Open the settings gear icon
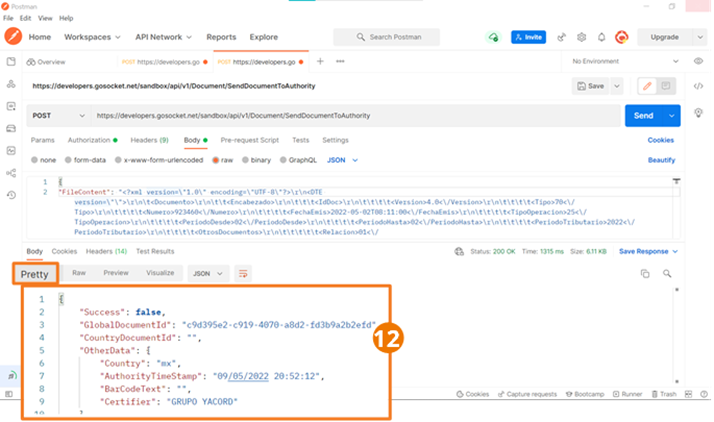 [x=581, y=37]
